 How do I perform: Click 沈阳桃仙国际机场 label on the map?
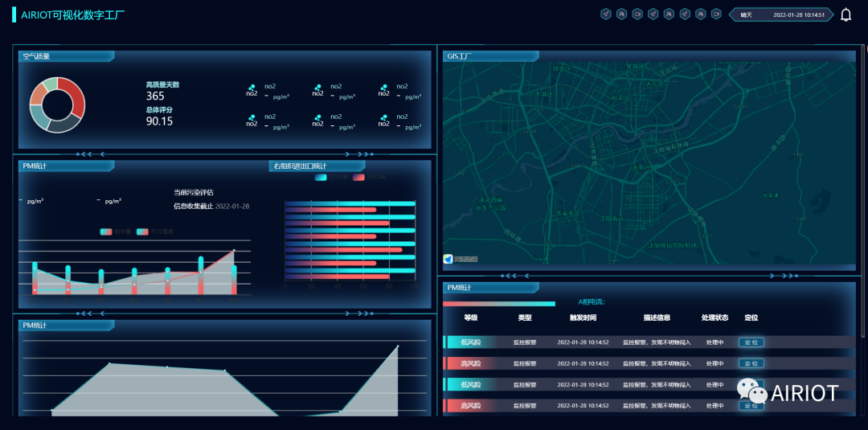point(673,244)
